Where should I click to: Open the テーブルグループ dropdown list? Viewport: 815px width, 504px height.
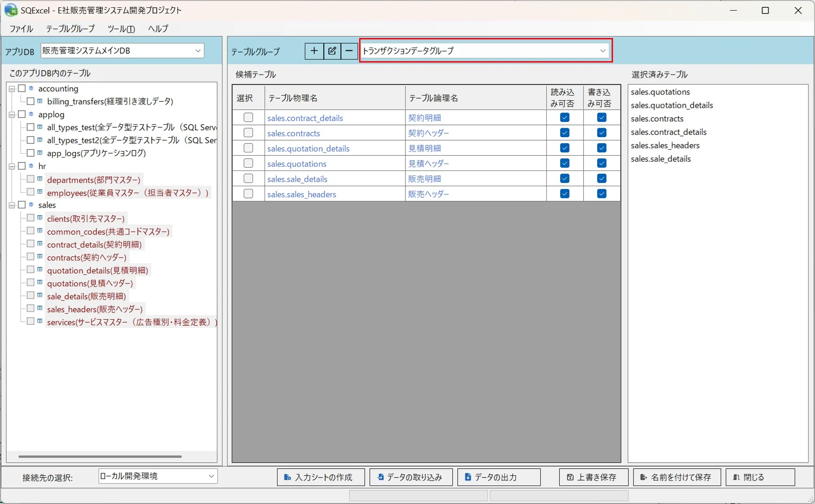486,50
